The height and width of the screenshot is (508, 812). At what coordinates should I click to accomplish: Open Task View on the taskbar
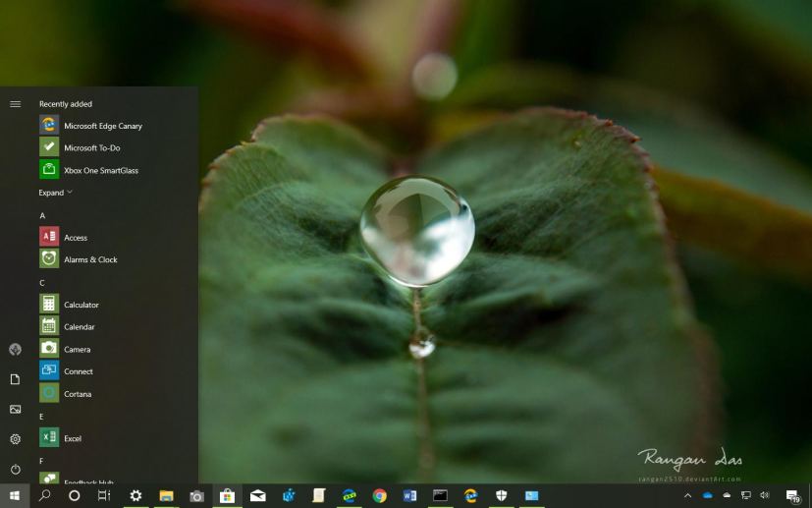(x=104, y=496)
